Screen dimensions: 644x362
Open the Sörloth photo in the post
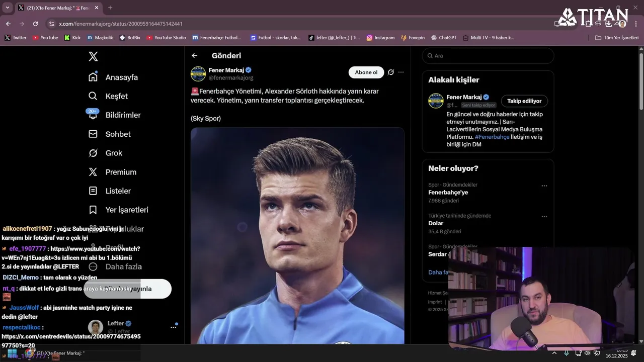297,235
